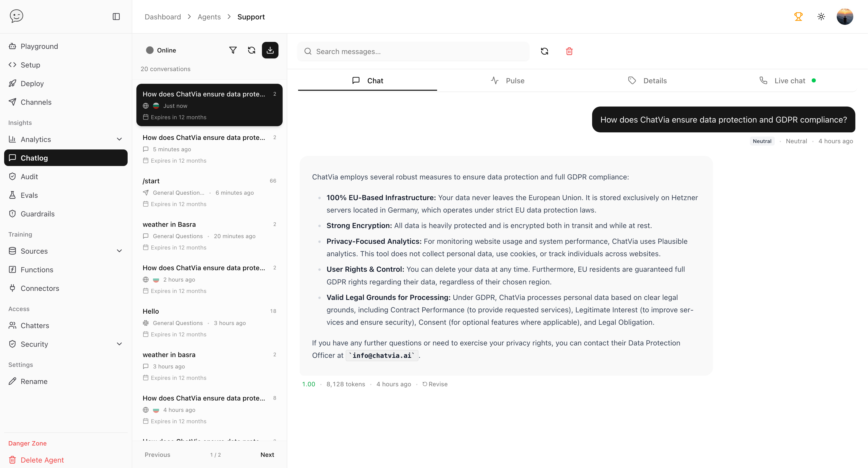Image resolution: width=868 pixels, height=468 pixels.
Task: Select the Chatlog sidebar item
Action: click(66, 158)
